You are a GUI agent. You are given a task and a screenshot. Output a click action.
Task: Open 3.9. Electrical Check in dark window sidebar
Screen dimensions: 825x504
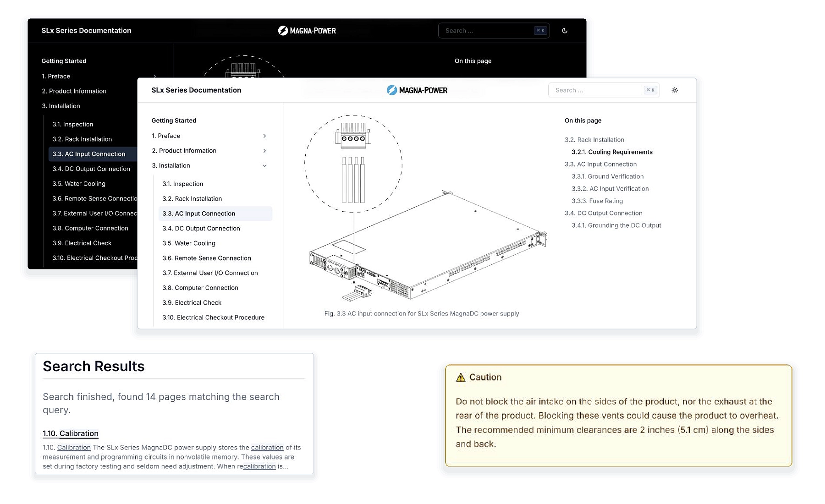coord(82,243)
